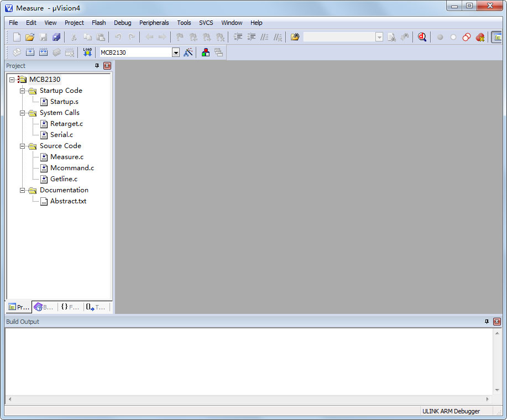Click the Comment selection icon
Viewport: 507px width, 420px height.
tap(264, 37)
